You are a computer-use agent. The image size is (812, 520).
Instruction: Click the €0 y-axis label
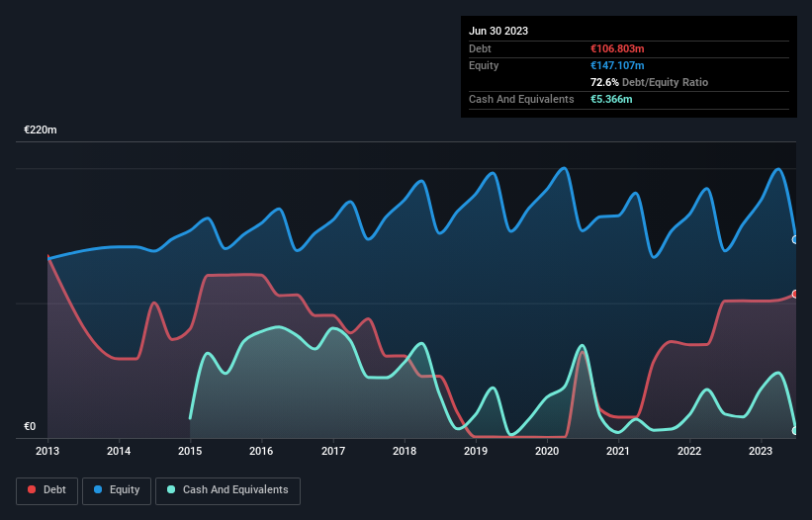[30, 426]
